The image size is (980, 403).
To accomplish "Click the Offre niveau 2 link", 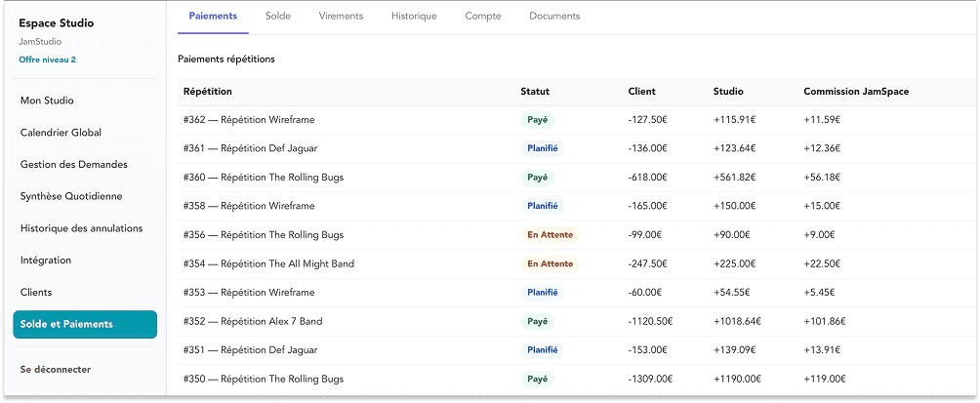I will coord(48,60).
